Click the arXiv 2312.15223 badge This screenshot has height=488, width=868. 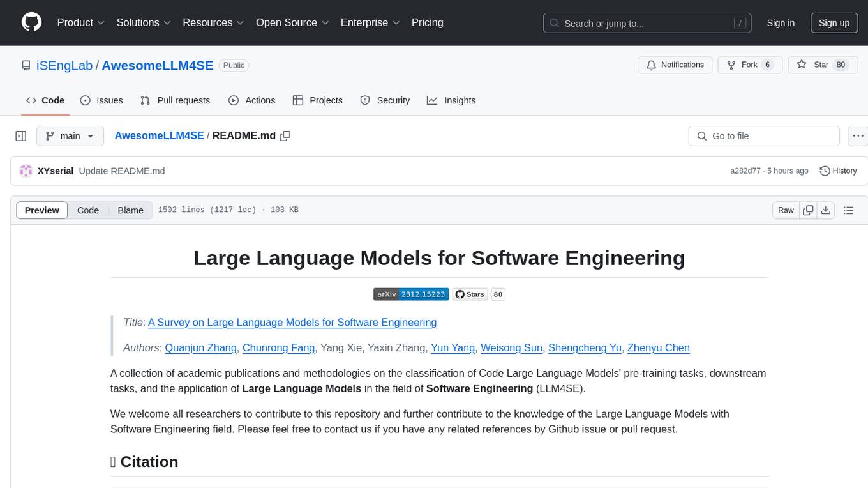pos(411,294)
